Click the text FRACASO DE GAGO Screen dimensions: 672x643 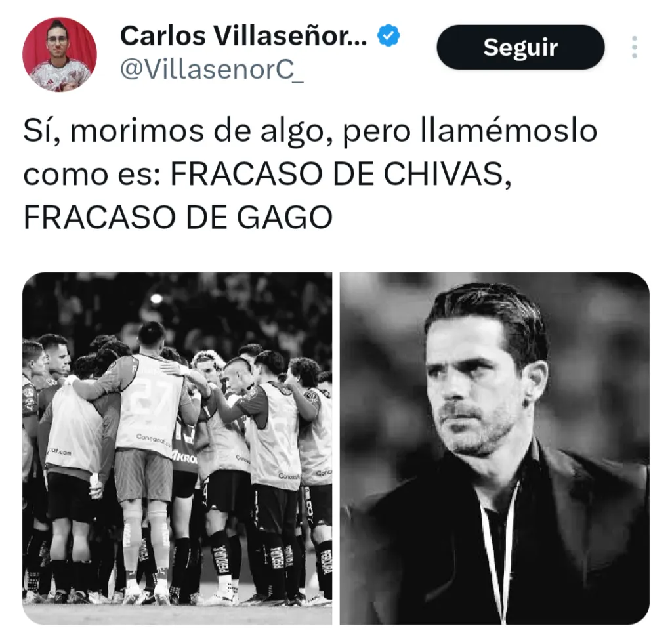tap(178, 218)
